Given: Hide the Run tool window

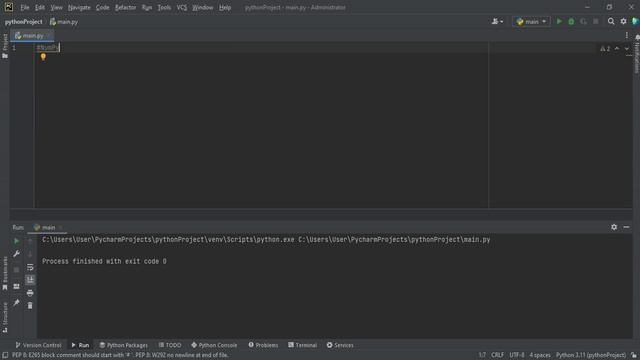Looking at the screenshot, I should tap(626, 227).
